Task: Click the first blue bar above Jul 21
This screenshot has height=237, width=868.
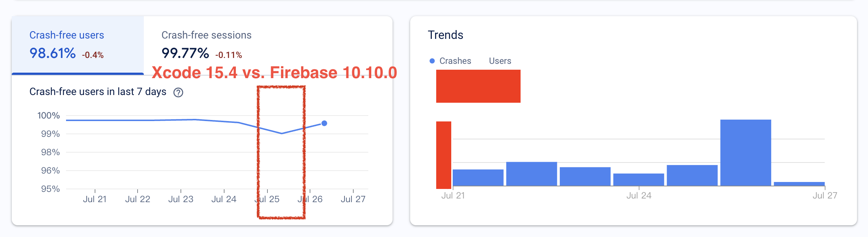Action: click(x=478, y=178)
